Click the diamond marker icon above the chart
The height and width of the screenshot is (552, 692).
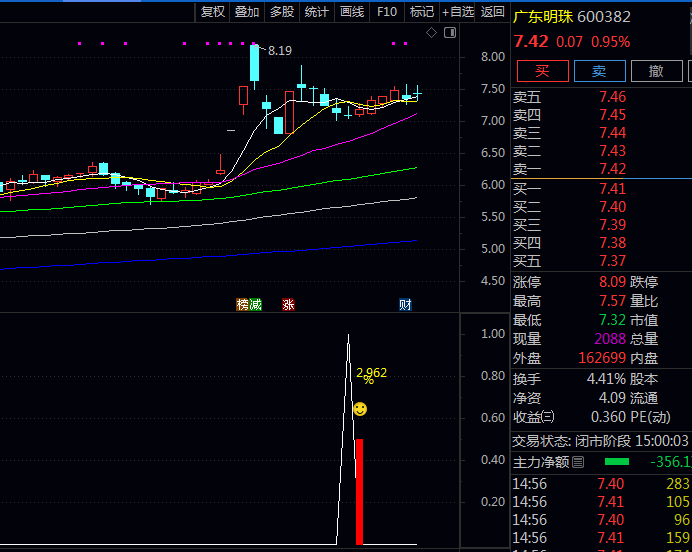pyautogui.click(x=431, y=33)
